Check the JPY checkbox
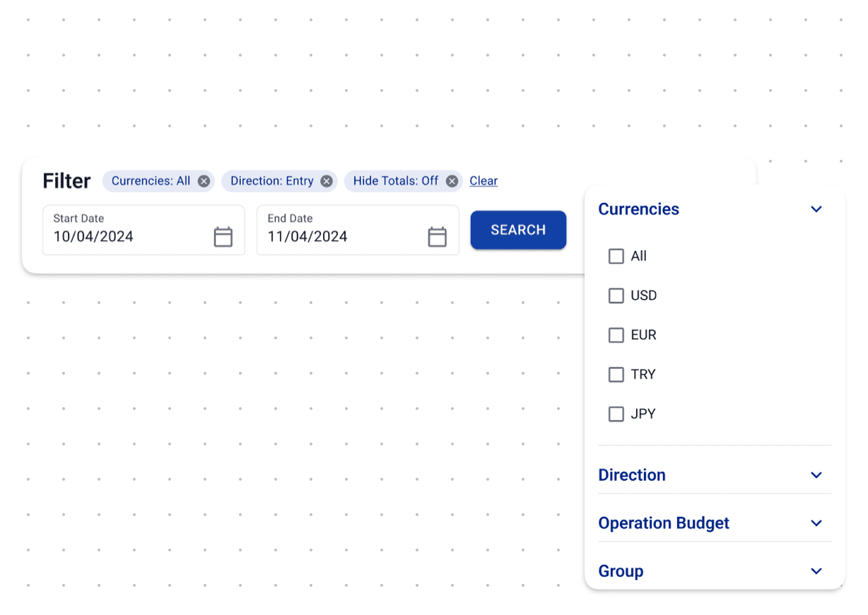The image size is (868, 615). [616, 414]
